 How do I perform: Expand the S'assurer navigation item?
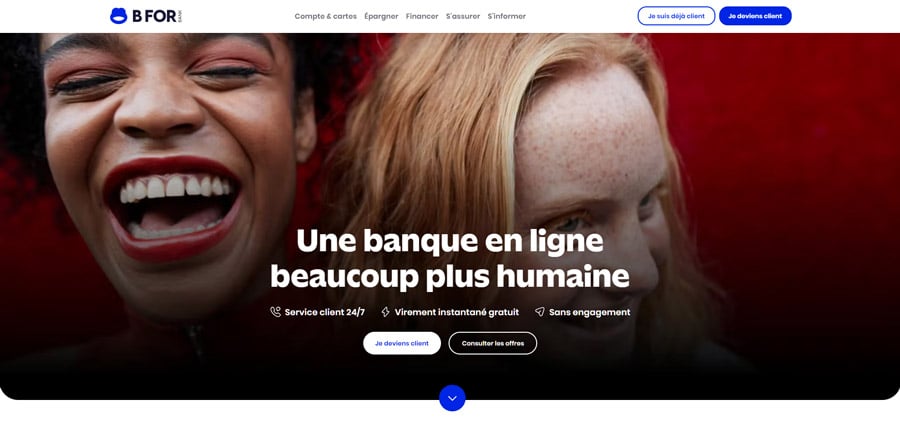click(463, 16)
